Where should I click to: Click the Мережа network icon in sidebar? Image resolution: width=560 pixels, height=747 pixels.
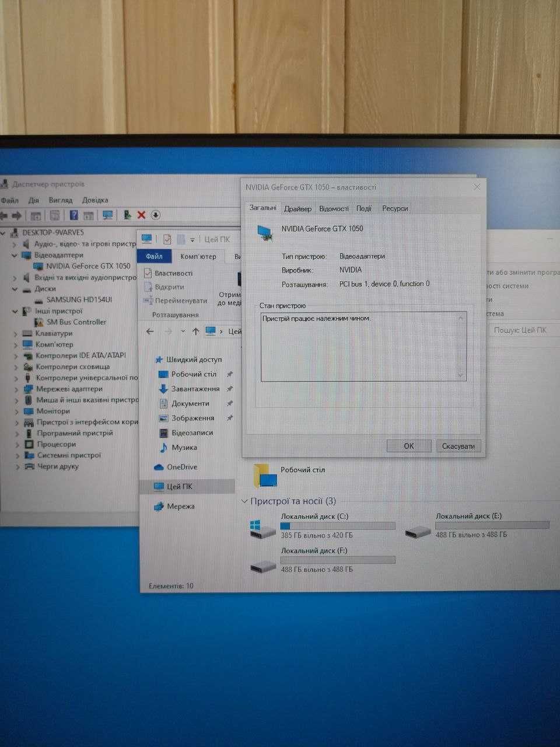tap(159, 507)
